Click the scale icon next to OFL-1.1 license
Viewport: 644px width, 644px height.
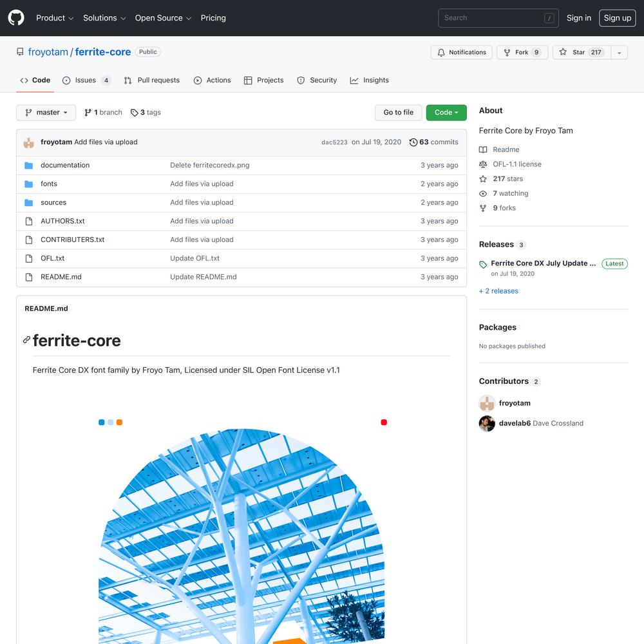tap(483, 164)
